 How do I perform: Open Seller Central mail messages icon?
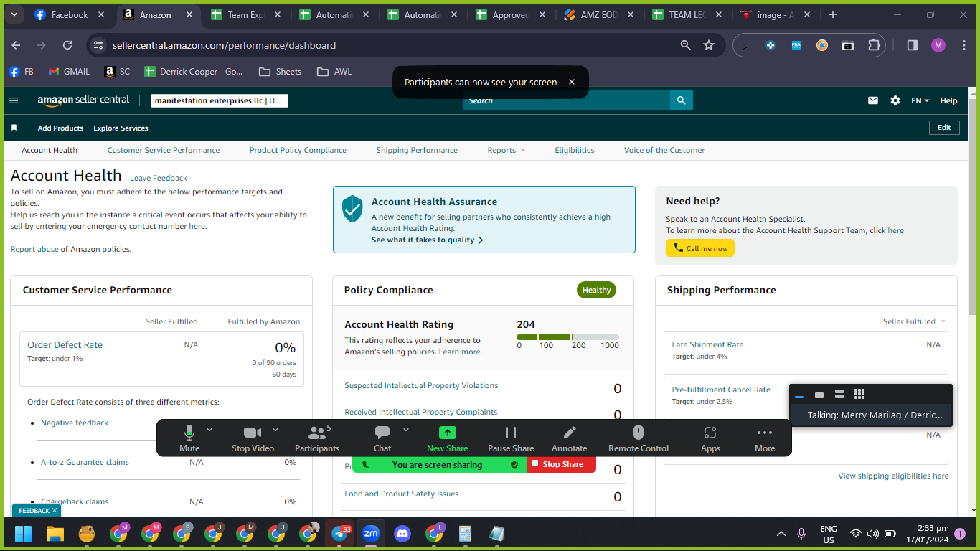(x=873, y=100)
